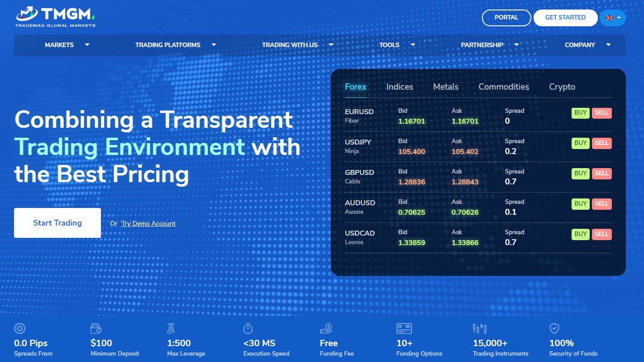Viewport: 644px width, 362px height.
Task: Click SELL for GBPUSD
Action: [601, 174]
